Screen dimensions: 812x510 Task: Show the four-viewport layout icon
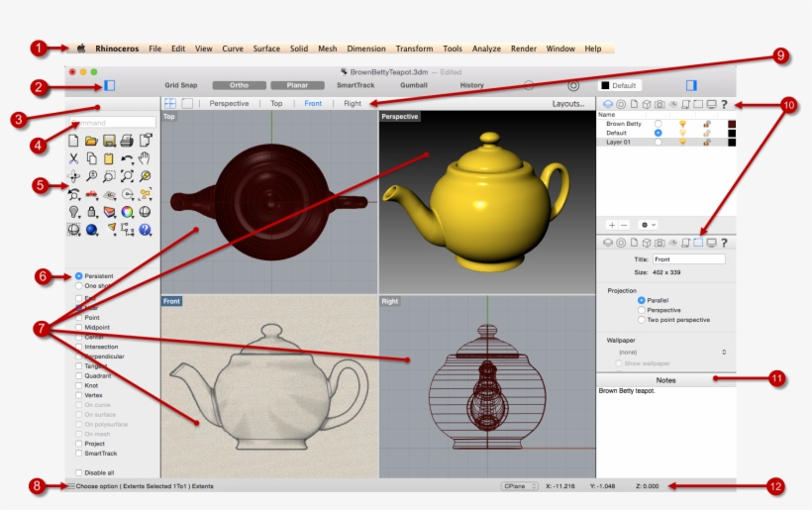pyautogui.click(x=169, y=103)
